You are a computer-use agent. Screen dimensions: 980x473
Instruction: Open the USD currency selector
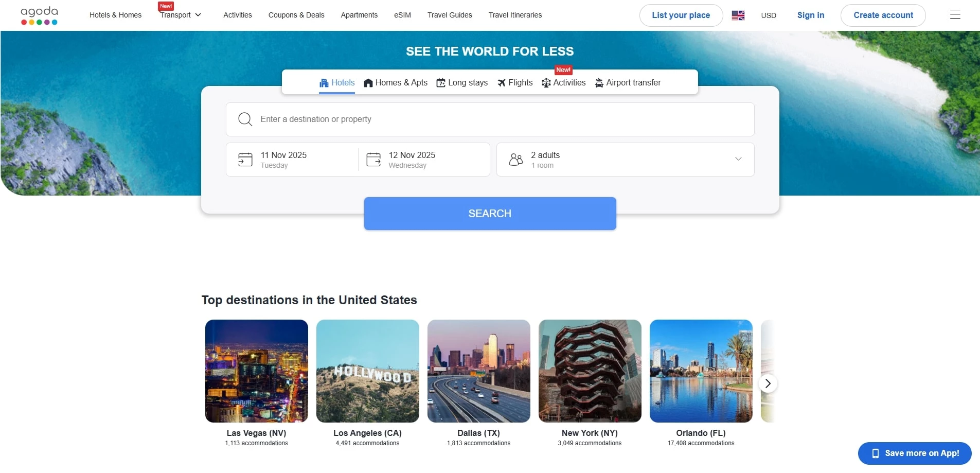[768, 15]
